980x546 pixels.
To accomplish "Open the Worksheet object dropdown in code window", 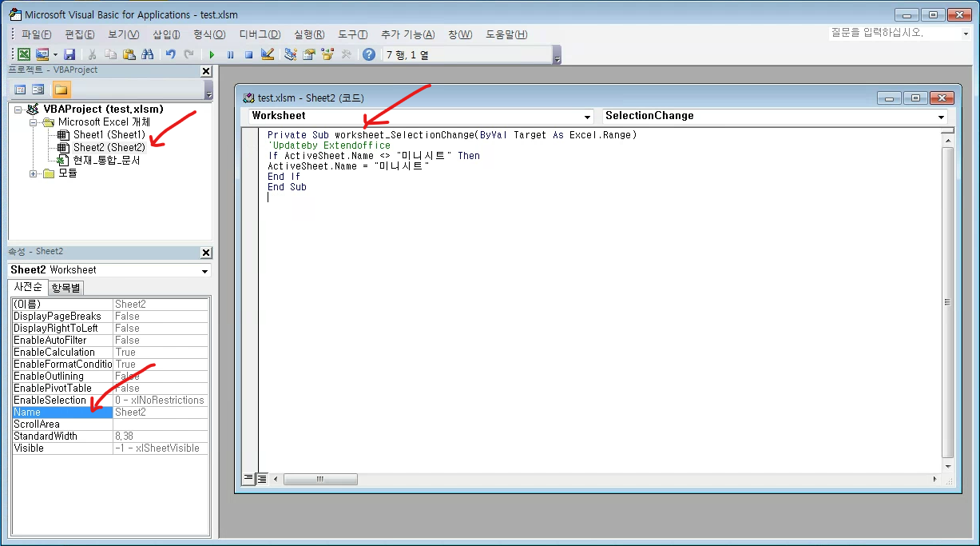I will [588, 116].
